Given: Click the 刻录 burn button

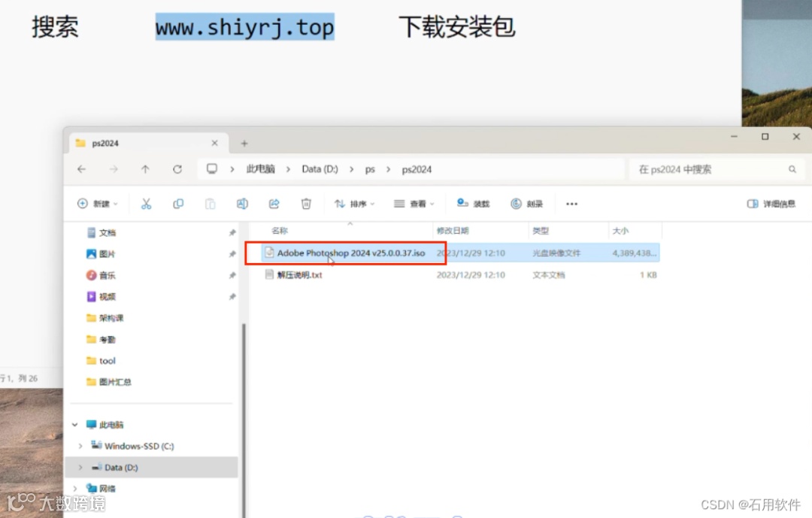Looking at the screenshot, I should (x=526, y=204).
